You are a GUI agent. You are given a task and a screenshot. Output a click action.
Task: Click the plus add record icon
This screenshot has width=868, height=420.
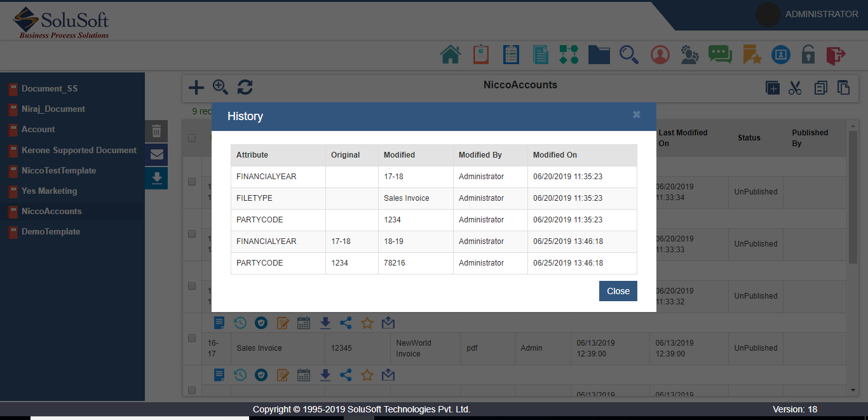[x=196, y=87]
